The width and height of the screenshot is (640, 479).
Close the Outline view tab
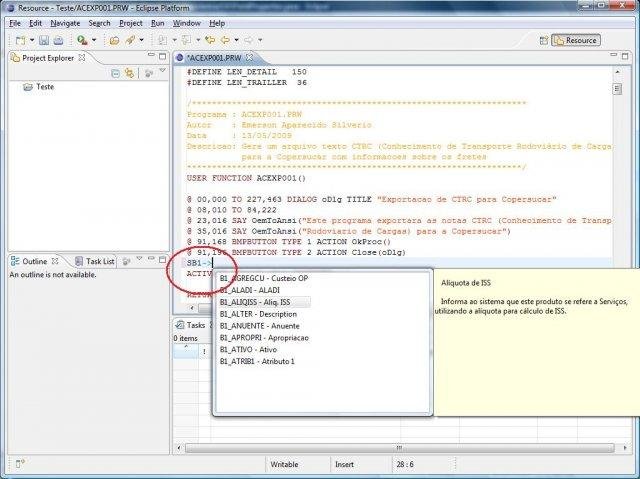55,261
